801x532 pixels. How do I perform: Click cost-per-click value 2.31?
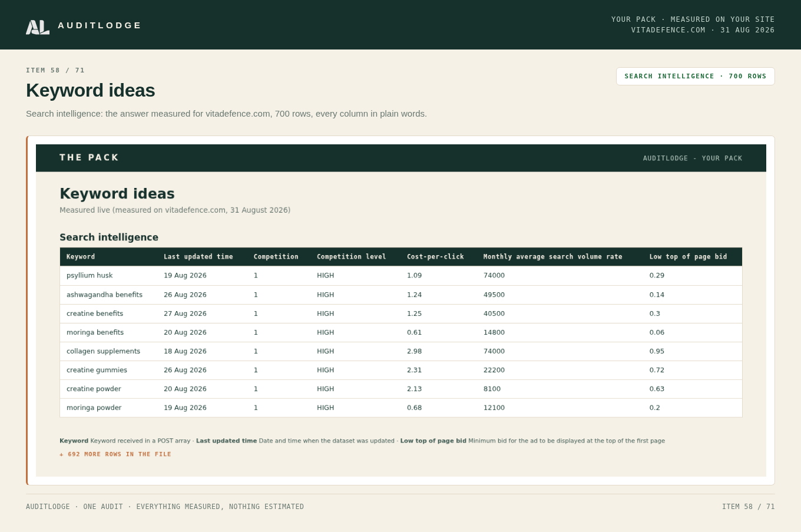click(x=414, y=370)
